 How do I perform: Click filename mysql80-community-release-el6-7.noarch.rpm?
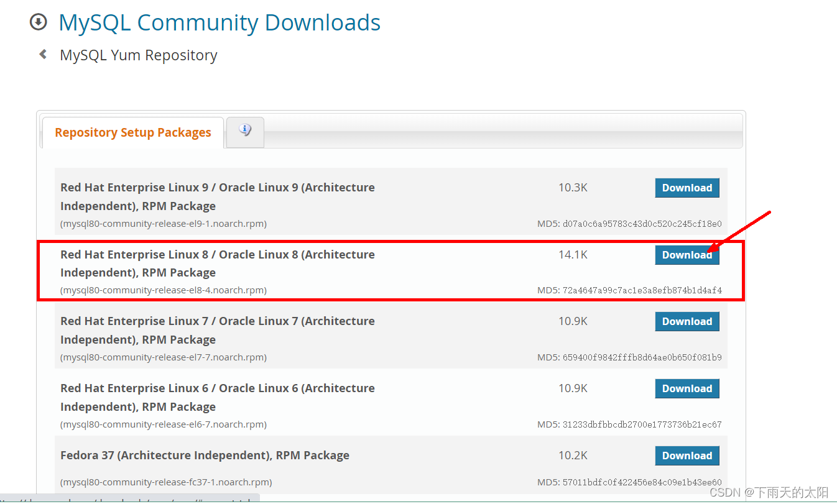[164, 424]
